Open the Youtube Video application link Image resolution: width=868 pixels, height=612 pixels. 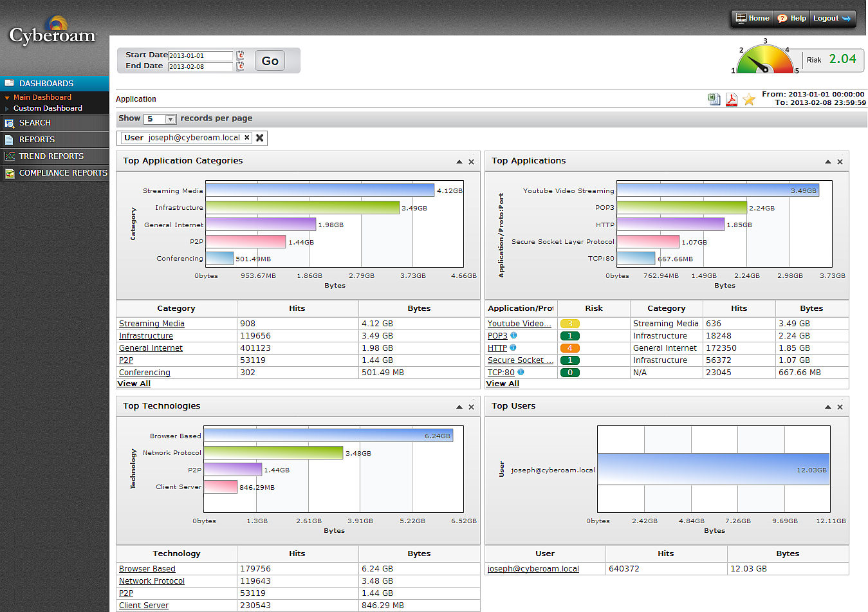tap(519, 324)
